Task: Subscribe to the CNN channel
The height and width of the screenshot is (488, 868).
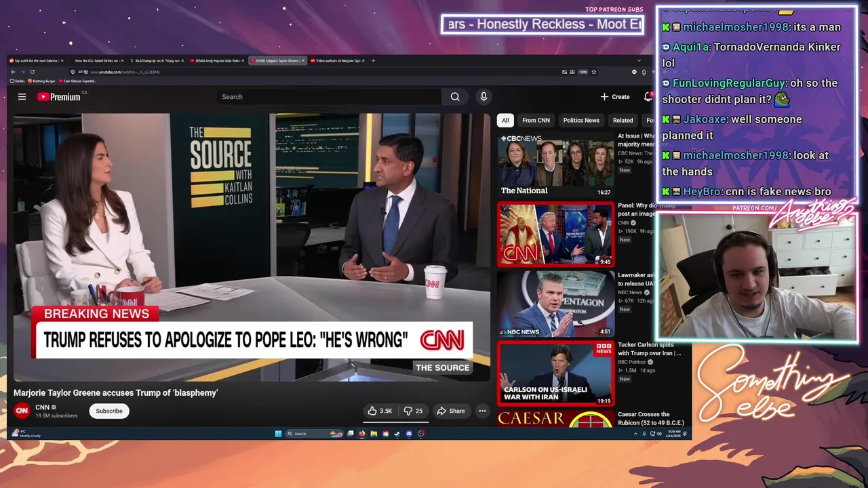Action: [109, 411]
